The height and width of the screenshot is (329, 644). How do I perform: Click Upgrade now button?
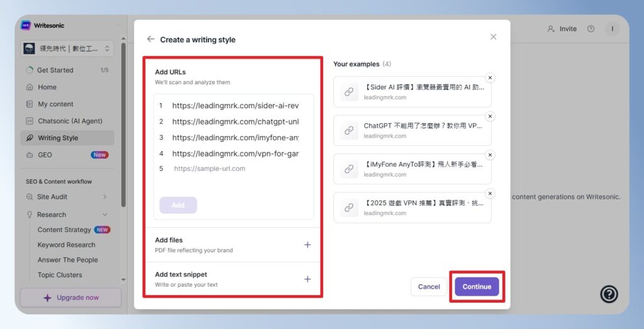pyautogui.click(x=70, y=298)
